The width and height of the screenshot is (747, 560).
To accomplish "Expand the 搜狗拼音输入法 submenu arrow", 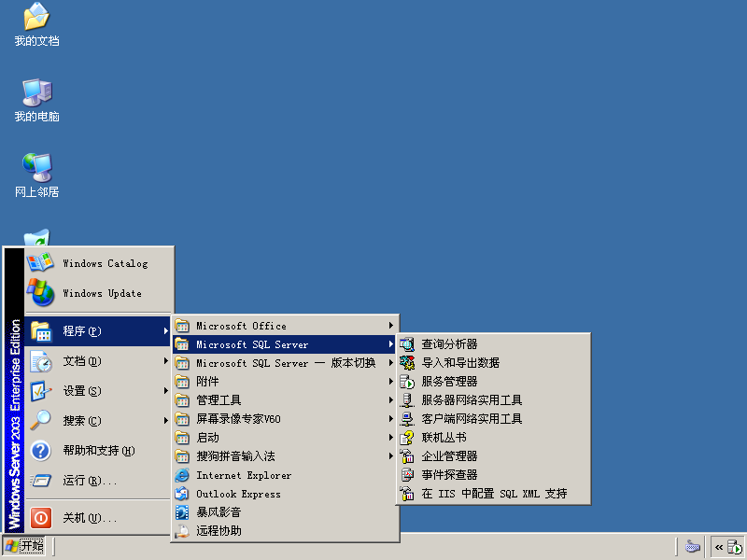I will point(390,456).
